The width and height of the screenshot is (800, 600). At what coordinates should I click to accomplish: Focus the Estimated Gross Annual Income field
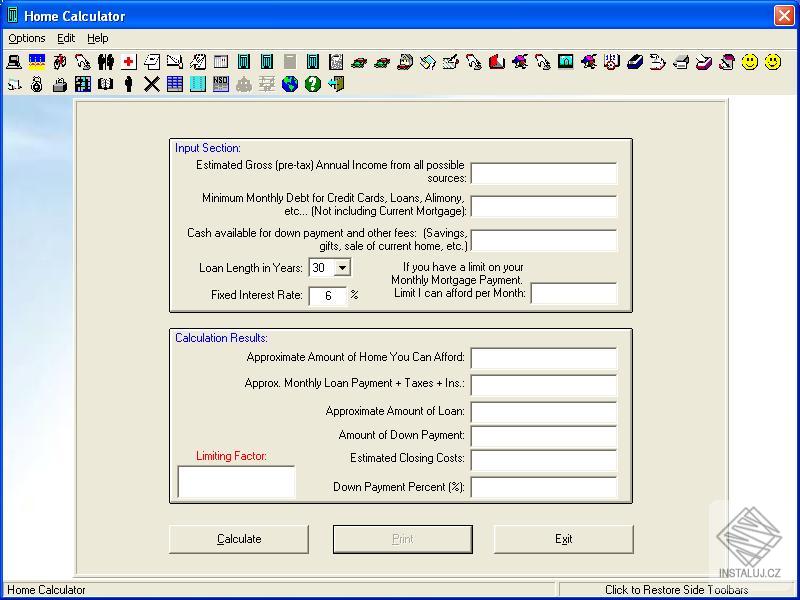click(543, 174)
